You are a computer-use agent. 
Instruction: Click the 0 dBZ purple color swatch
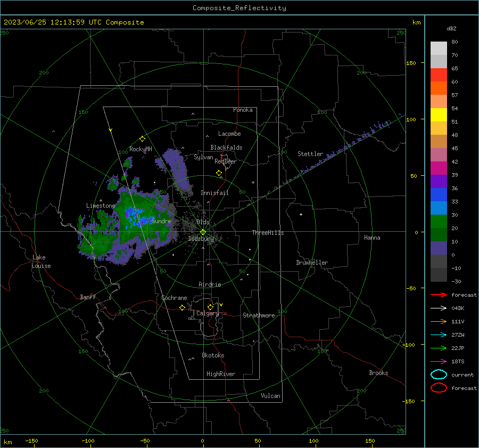[x=439, y=248]
